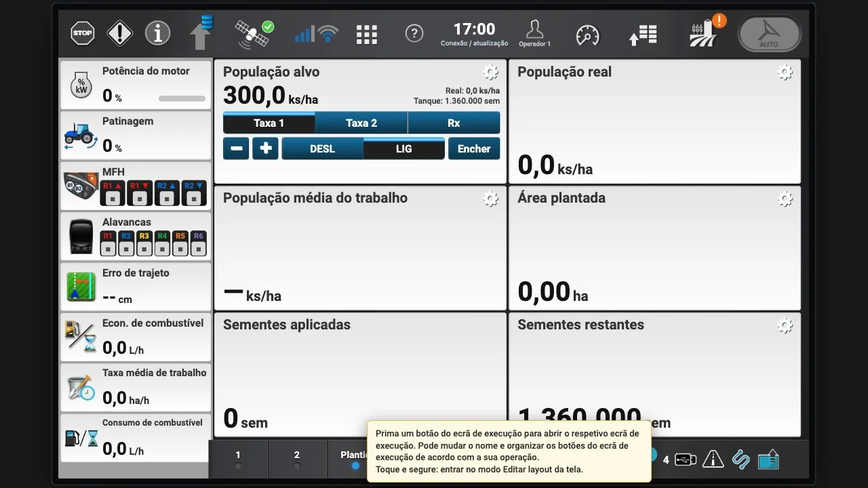The width and height of the screenshot is (868, 488).
Task: Tap the Taxa média de trabalho widget
Action: [x=136, y=387]
